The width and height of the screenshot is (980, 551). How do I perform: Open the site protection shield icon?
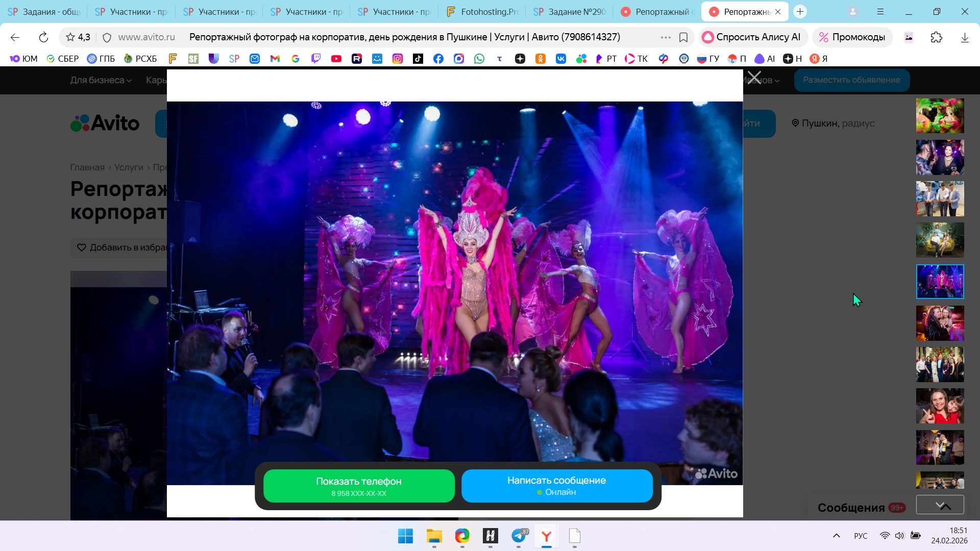[107, 37]
